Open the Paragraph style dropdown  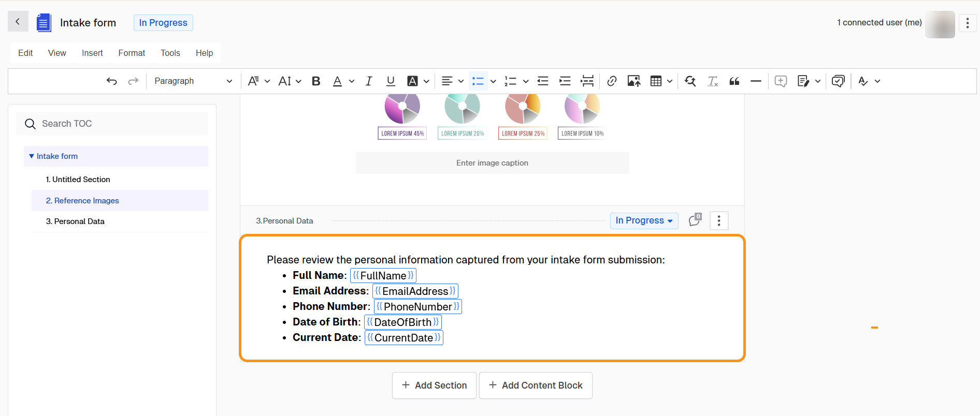pos(193,81)
